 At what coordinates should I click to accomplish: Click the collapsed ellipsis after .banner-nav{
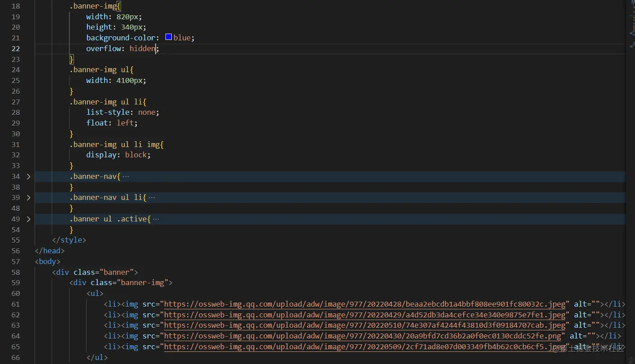126,177
